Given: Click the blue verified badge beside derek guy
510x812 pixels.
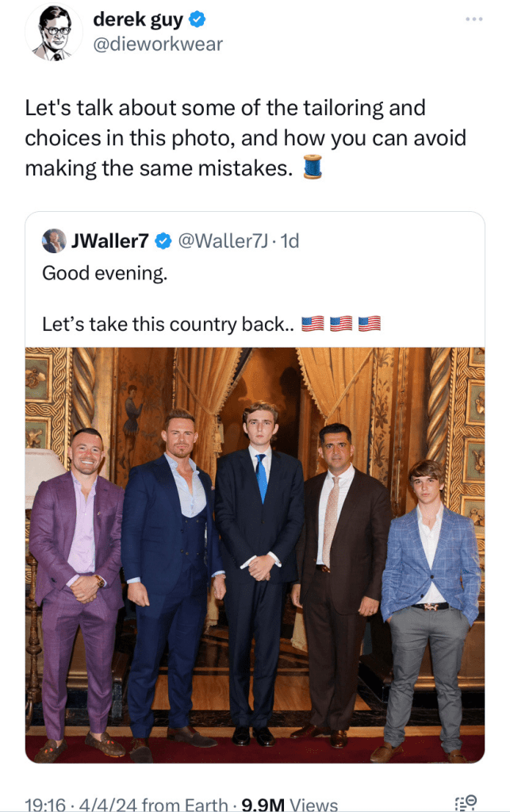Looking at the screenshot, I should point(198,19).
